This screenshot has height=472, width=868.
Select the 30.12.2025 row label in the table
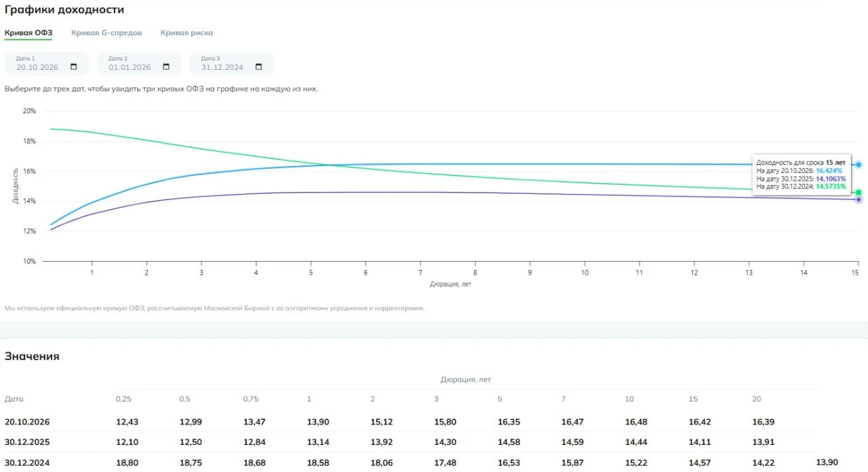pos(27,442)
